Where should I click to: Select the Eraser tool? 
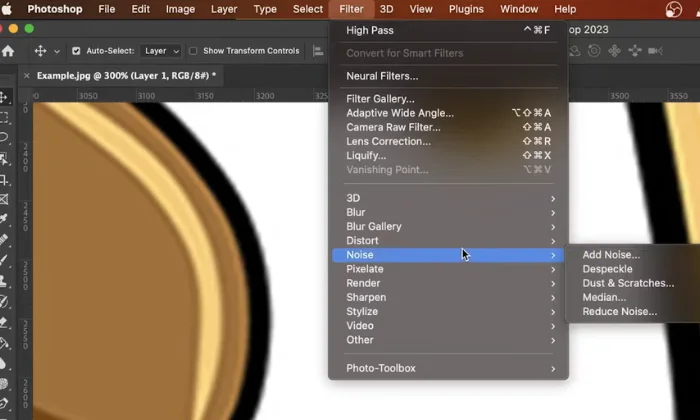(x=4, y=322)
